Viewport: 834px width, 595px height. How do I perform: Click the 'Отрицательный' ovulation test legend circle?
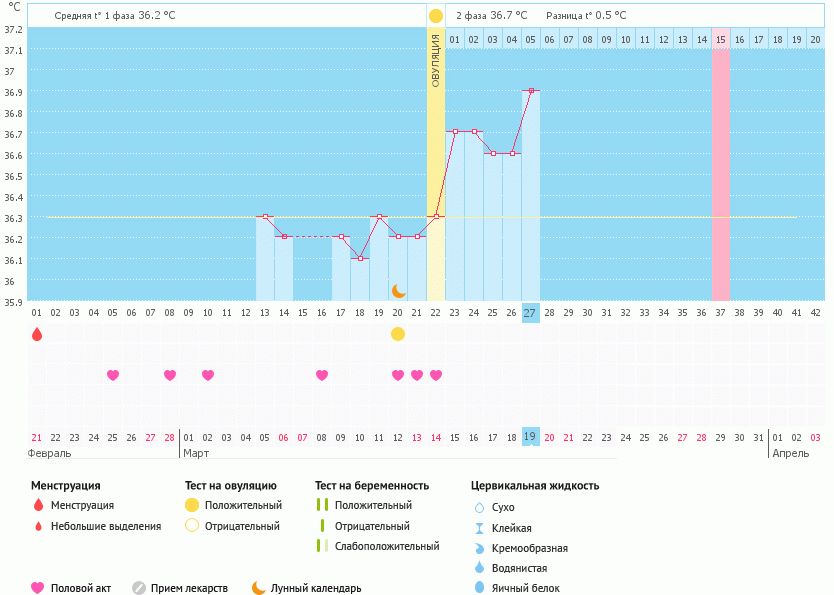tap(190, 526)
